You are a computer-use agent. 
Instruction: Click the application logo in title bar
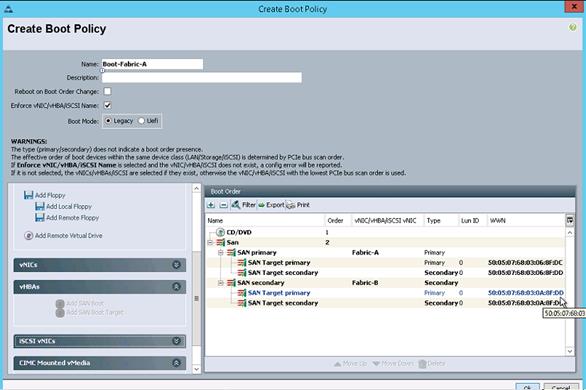coord(8,9)
